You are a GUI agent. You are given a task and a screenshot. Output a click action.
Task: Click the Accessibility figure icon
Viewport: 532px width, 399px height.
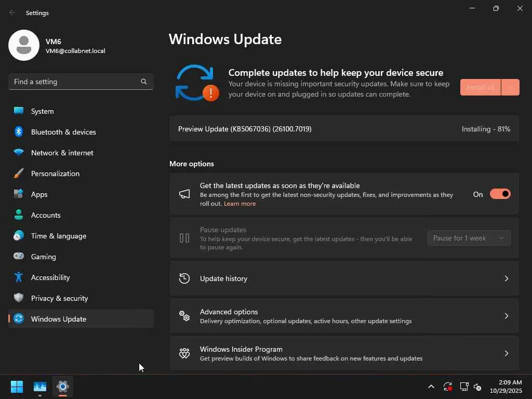19,277
